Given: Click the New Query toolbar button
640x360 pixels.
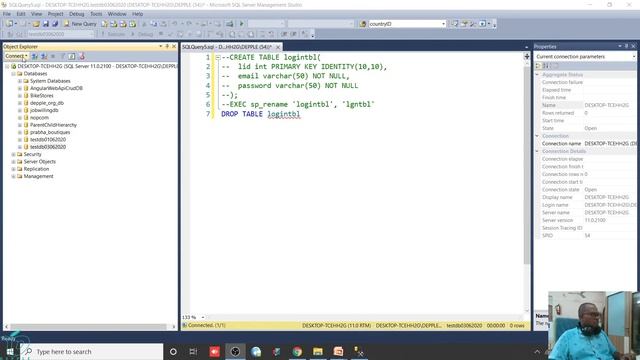Looking at the screenshot, I should [x=80, y=24].
